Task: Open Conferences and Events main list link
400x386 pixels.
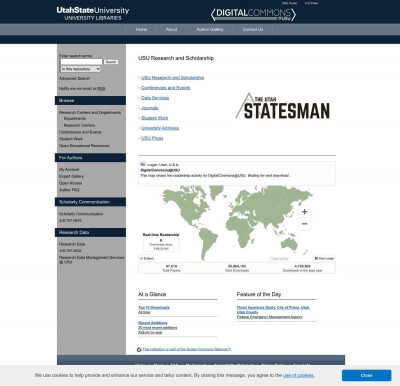Action: pyautogui.click(x=165, y=88)
